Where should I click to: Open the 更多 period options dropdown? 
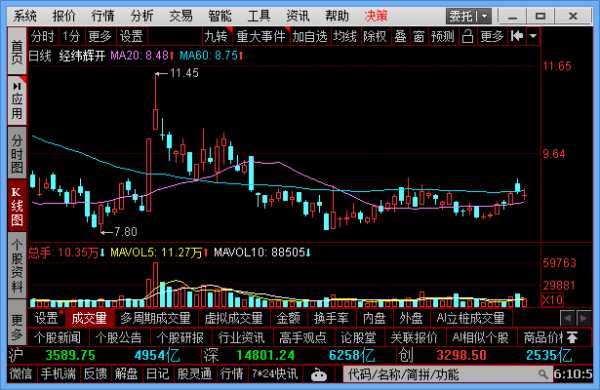(x=100, y=37)
